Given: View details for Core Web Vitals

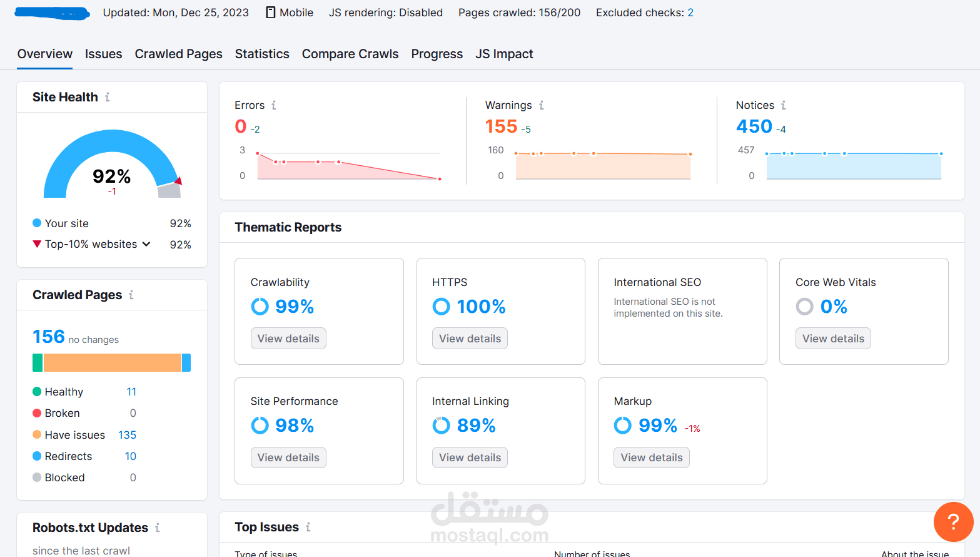Looking at the screenshot, I should 833,339.
